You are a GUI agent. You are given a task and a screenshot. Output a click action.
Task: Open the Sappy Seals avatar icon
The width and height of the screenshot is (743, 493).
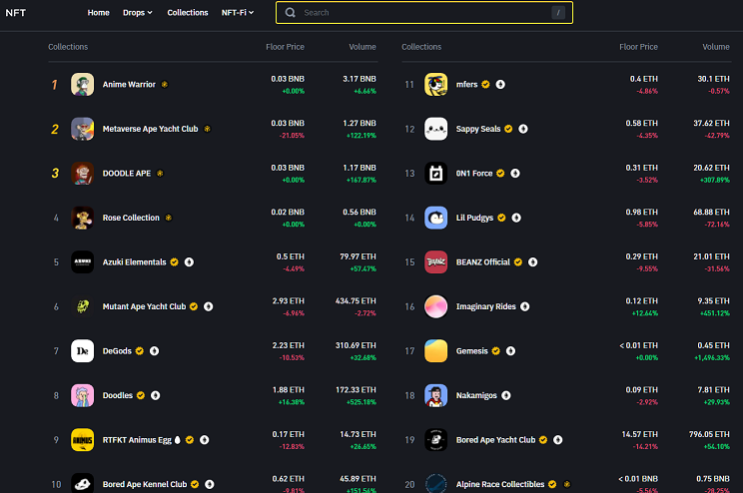coord(436,129)
